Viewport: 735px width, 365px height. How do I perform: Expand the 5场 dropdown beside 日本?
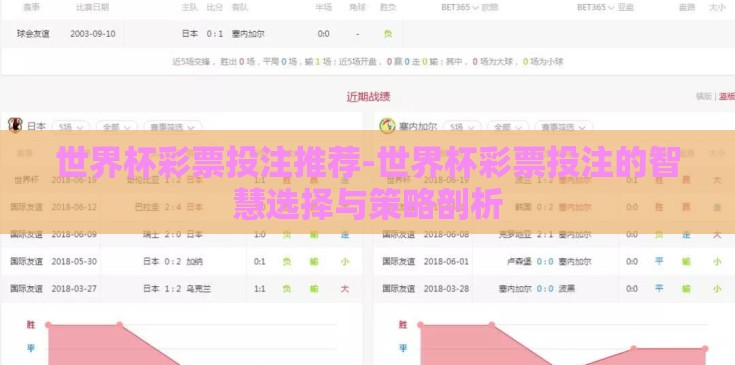pyautogui.click(x=71, y=127)
